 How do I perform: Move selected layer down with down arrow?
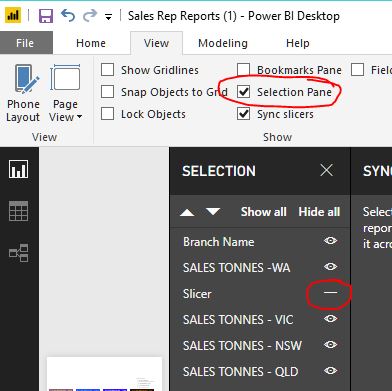[x=213, y=211]
